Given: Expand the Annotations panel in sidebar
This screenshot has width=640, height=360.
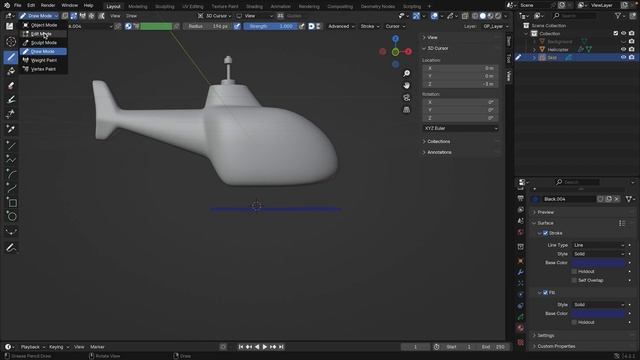Looking at the screenshot, I should [439, 152].
